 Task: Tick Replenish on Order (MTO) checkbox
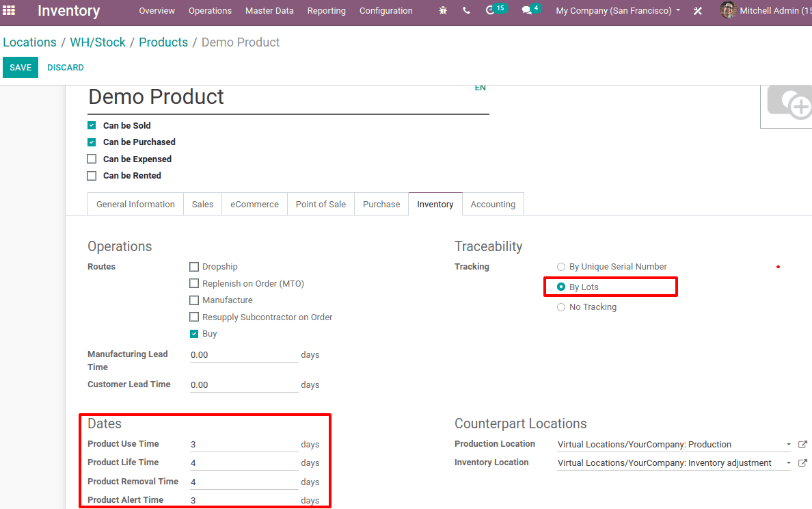coord(194,283)
